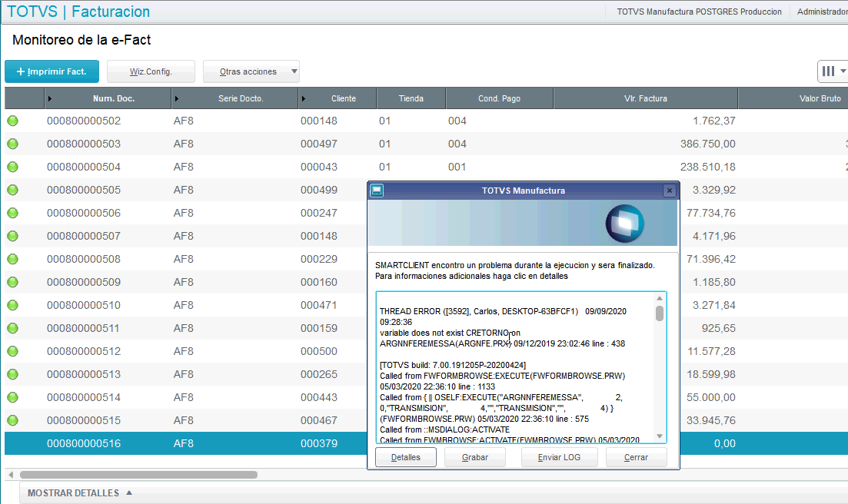848x504 pixels.
Task: Click client code 000043
Action: click(x=319, y=167)
